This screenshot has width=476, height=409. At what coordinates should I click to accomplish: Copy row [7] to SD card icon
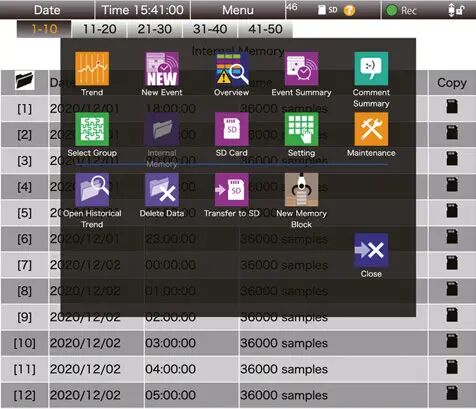[452, 263]
